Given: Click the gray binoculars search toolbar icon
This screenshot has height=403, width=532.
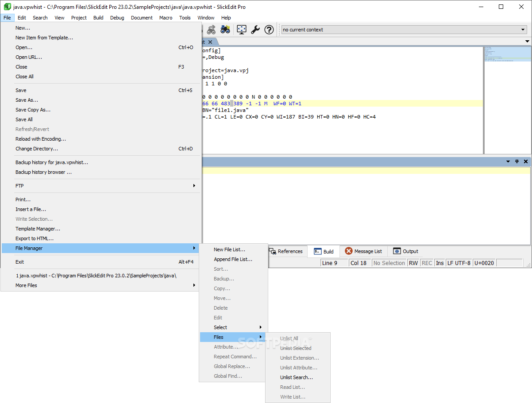Looking at the screenshot, I should 211,30.
